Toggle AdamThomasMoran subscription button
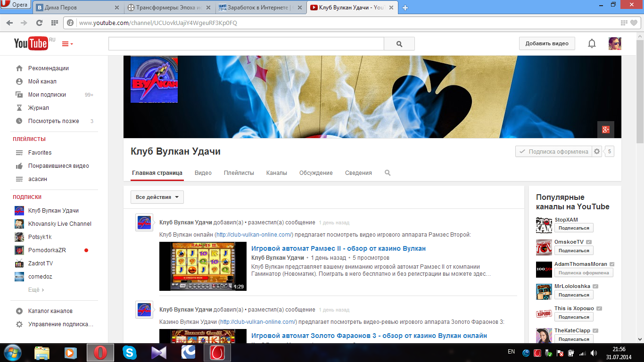The image size is (644, 362). pyautogui.click(x=584, y=272)
